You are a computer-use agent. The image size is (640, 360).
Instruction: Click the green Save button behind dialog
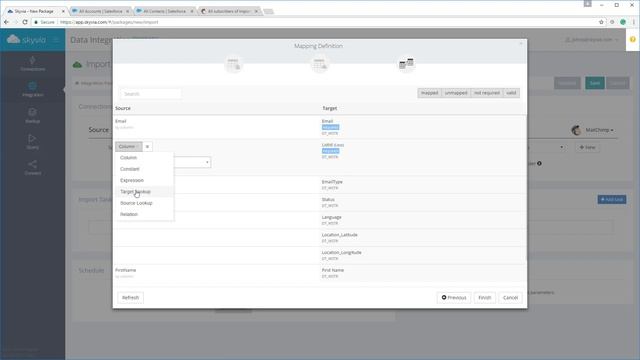595,83
